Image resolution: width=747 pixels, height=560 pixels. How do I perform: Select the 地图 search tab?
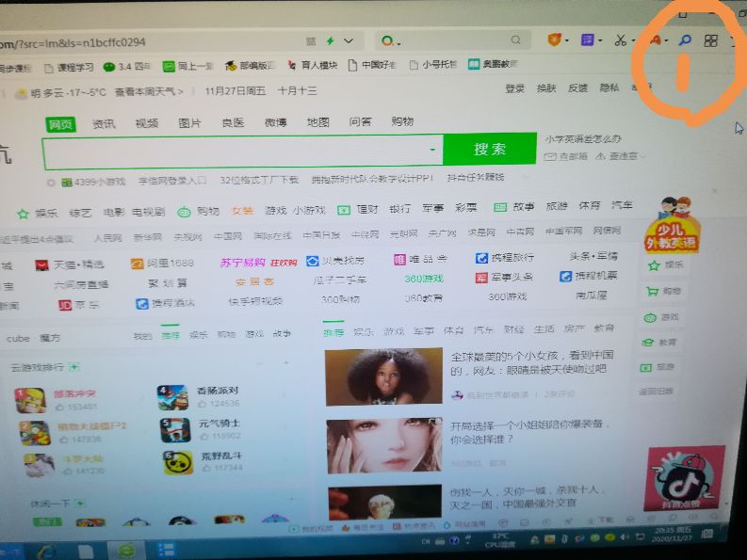click(318, 122)
